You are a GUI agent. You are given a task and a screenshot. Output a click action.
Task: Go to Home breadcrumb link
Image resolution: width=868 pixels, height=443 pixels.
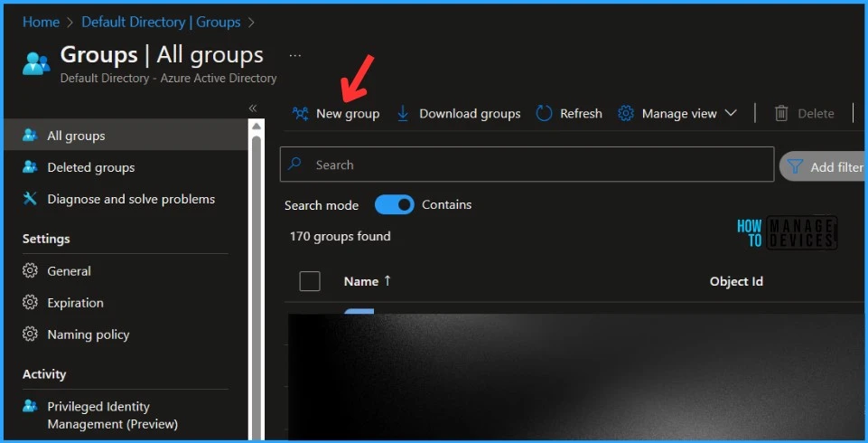(41, 22)
